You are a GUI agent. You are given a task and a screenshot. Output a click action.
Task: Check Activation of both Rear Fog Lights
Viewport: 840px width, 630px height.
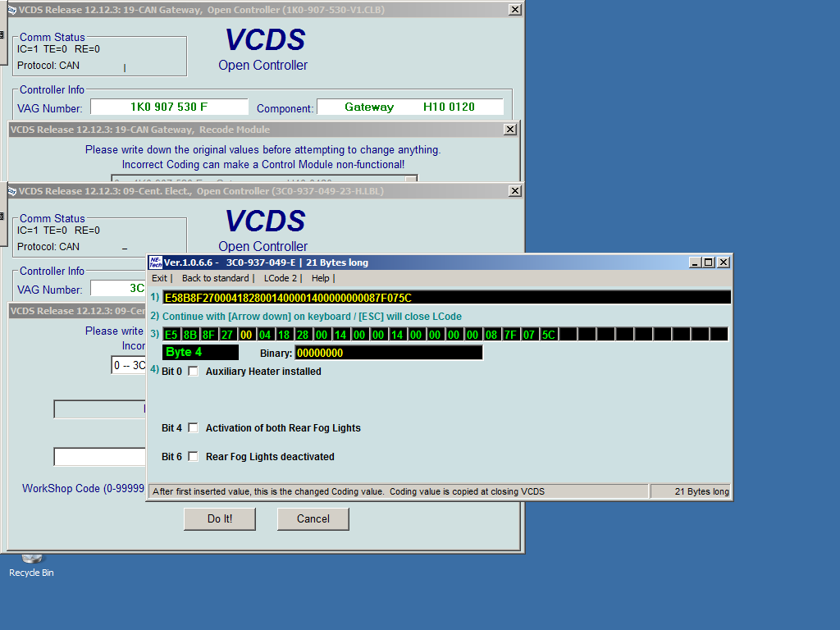194,428
